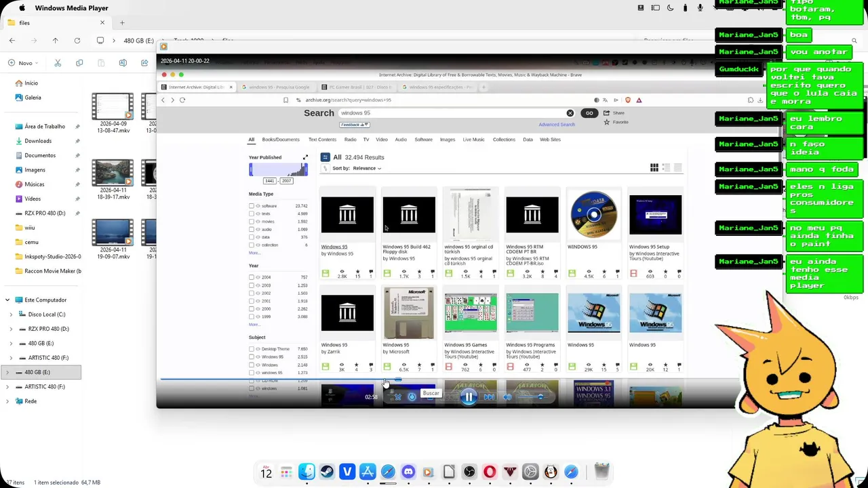Collapse the Este Computador tree node
868x488 pixels.
[x=7, y=300]
